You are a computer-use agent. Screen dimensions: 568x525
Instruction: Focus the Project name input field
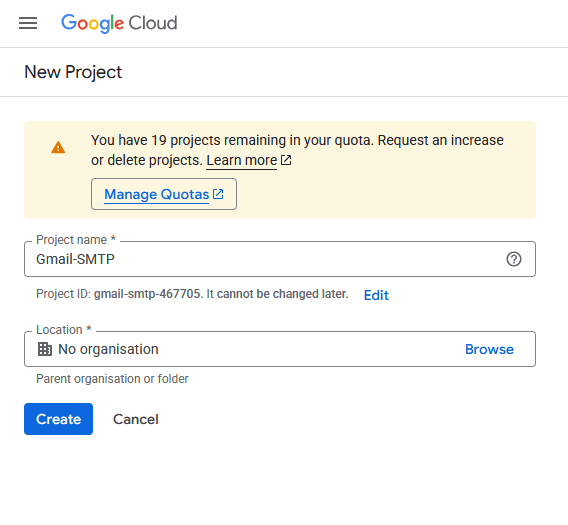tap(280, 259)
